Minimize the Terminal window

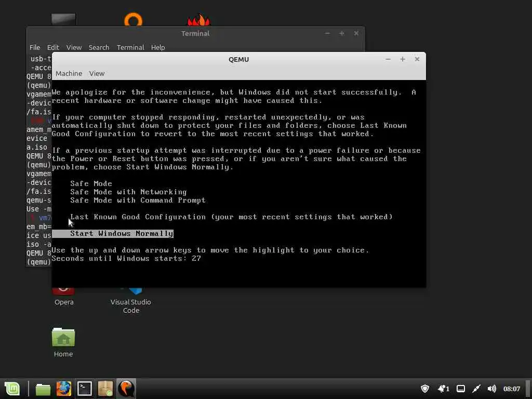[x=327, y=33]
